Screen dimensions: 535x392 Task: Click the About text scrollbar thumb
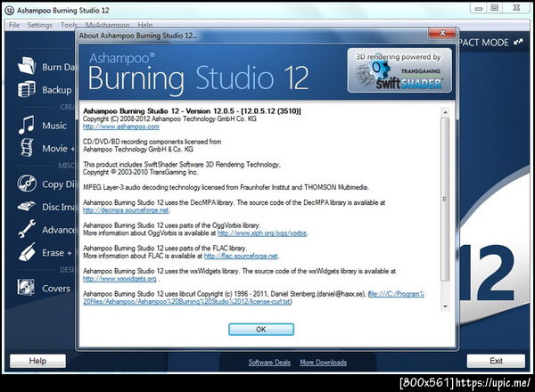pyautogui.click(x=445, y=200)
